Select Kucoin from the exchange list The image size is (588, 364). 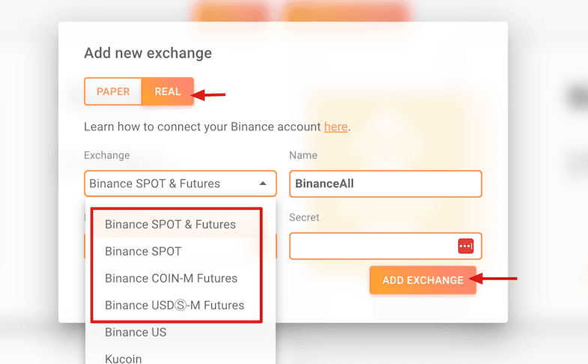[124, 359]
